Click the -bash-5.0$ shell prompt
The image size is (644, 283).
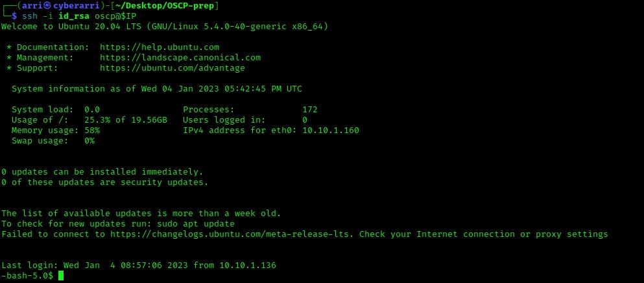point(27,276)
